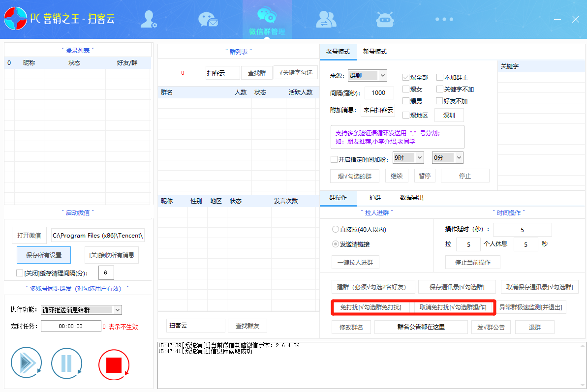Stop the task with red stop button
Image resolution: width=587 pixels, height=392 pixels.
click(x=114, y=364)
